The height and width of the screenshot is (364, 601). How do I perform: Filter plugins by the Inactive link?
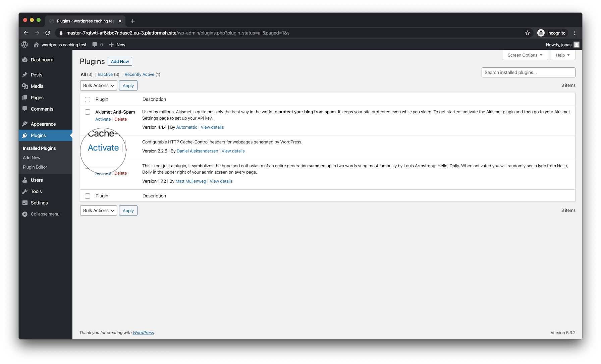coord(105,74)
